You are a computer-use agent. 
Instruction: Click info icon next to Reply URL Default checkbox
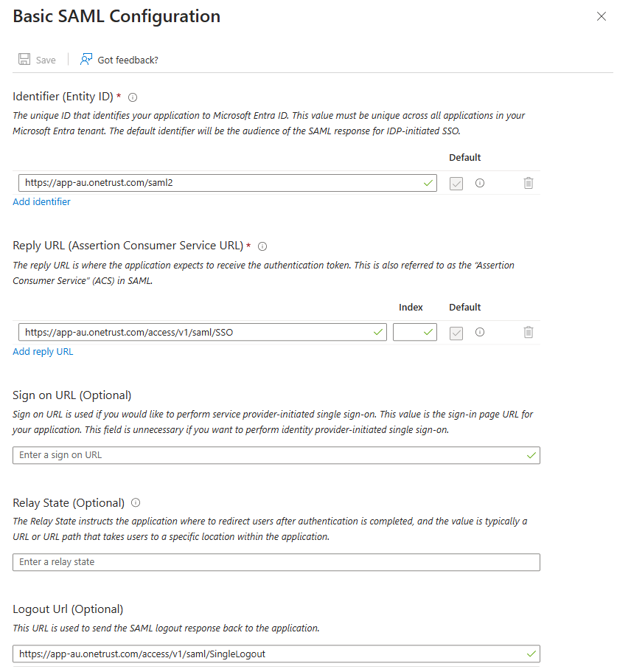tap(480, 332)
